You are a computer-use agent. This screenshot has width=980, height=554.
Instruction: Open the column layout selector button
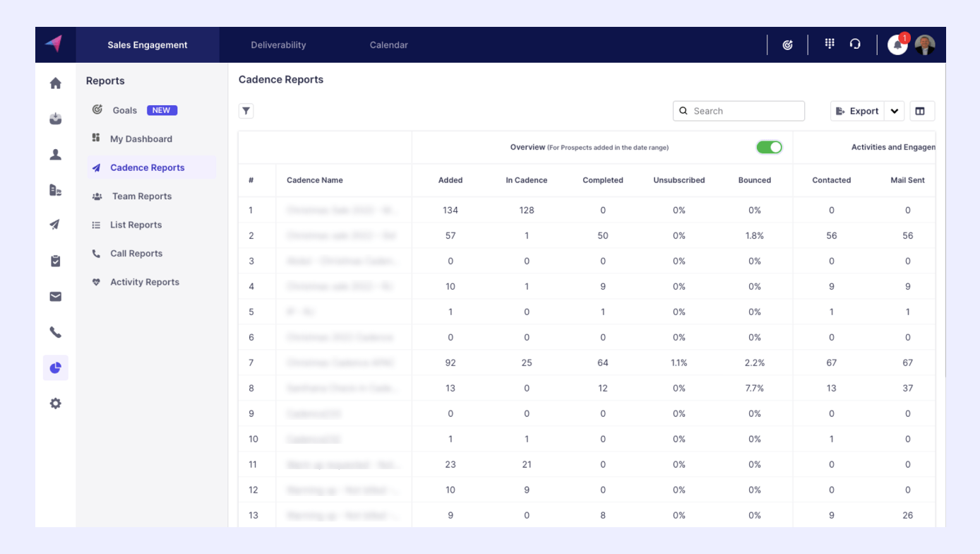920,111
